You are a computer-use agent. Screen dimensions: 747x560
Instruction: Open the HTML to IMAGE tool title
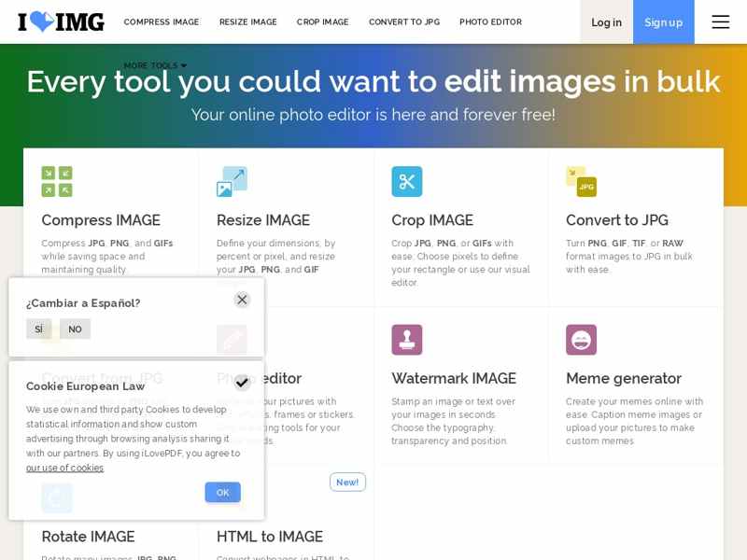[x=269, y=537]
